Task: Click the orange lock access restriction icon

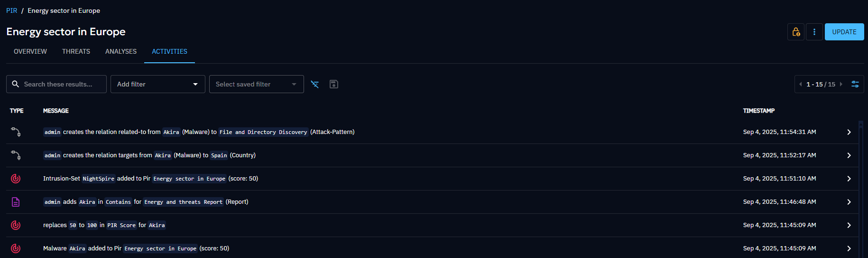Action: click(795, 32)
